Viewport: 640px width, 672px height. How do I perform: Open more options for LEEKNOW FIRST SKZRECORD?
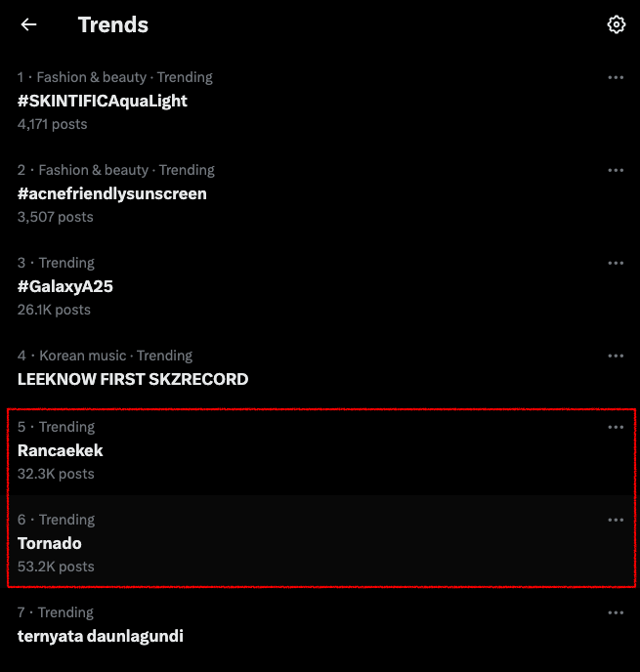[616, 356]
